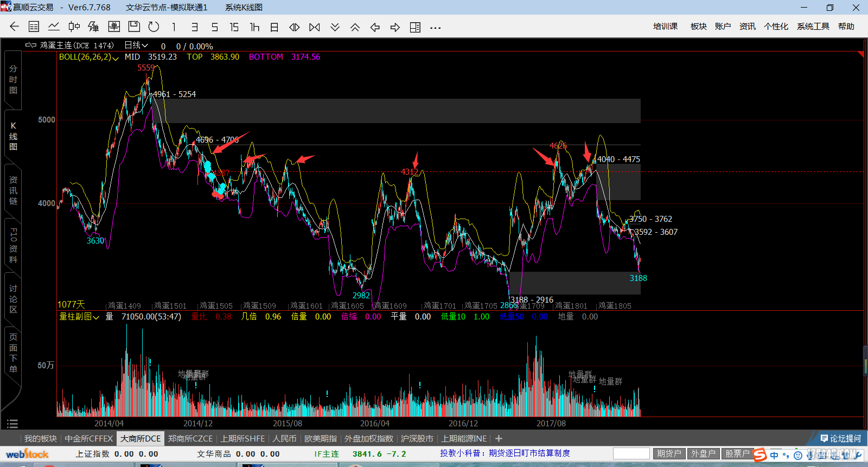Image resolution: width=868 pixels, height=467 pixels.
Task: Move chart right with hollow arrow
Action: click(x=395, y=27)
